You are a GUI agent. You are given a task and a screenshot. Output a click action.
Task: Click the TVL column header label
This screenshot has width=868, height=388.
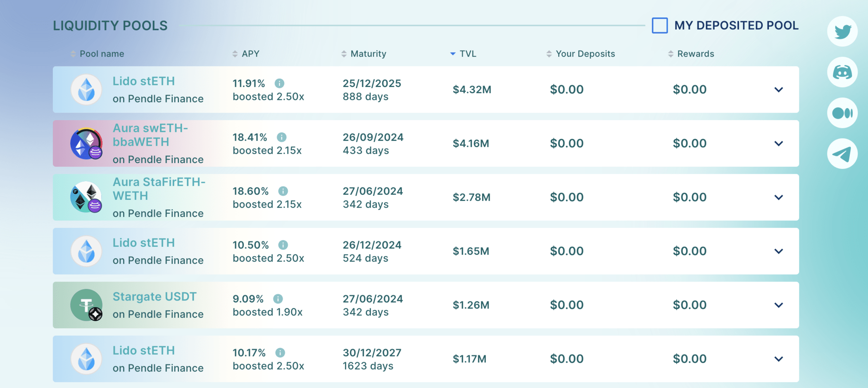468,54
